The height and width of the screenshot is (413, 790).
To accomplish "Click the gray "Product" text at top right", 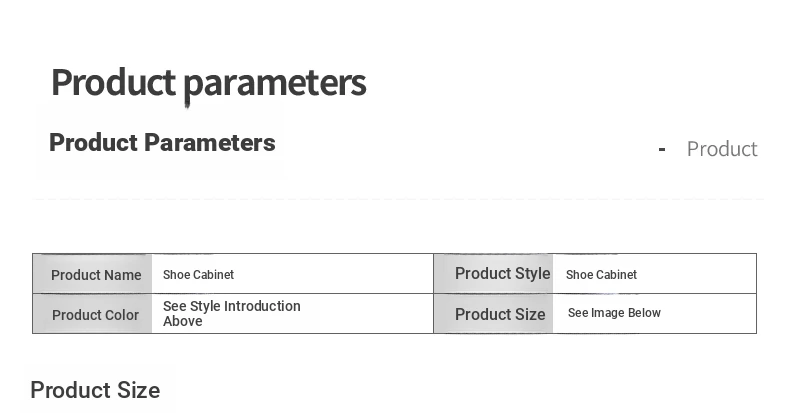I will tap(721, 149).
